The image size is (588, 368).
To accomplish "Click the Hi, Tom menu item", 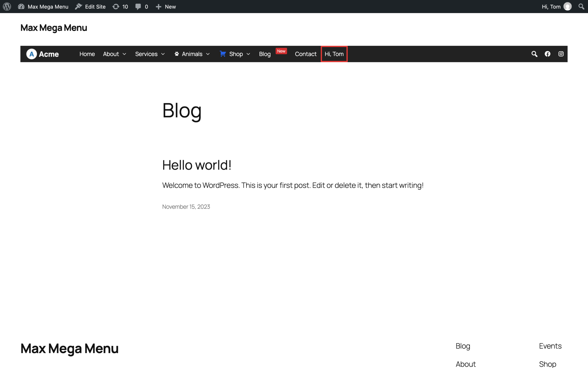I will point(334,54).
